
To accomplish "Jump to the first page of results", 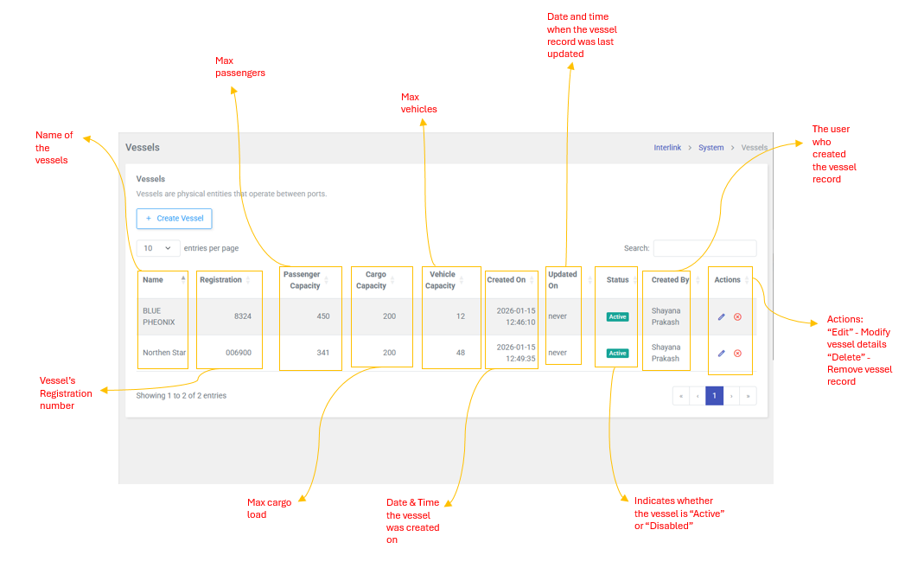I will [x=681, y=396].
